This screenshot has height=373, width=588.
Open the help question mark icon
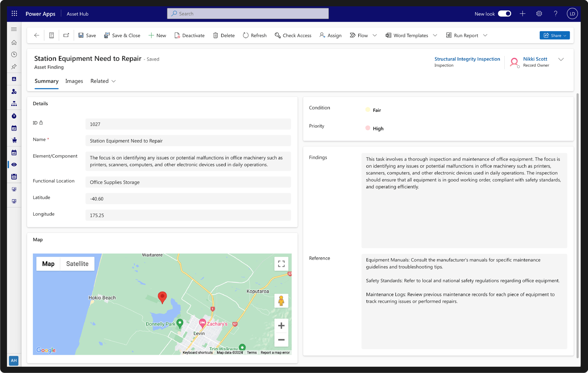(x=556, y=14)
